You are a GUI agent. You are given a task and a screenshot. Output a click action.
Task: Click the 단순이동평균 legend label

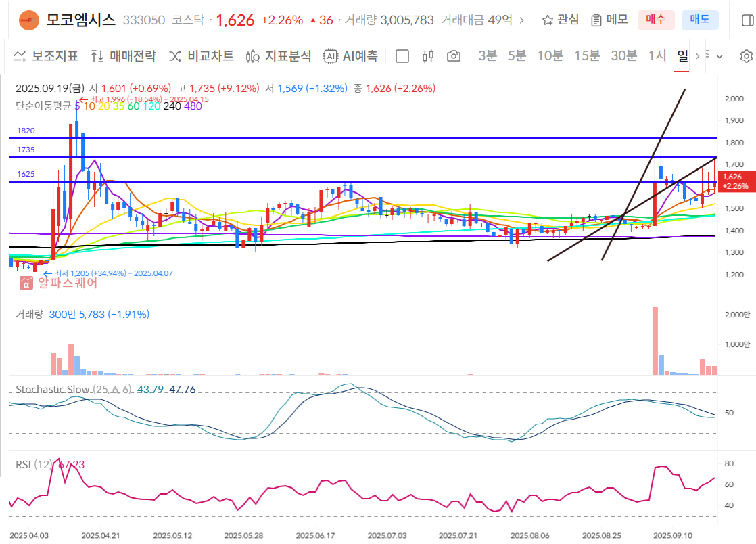43,106
